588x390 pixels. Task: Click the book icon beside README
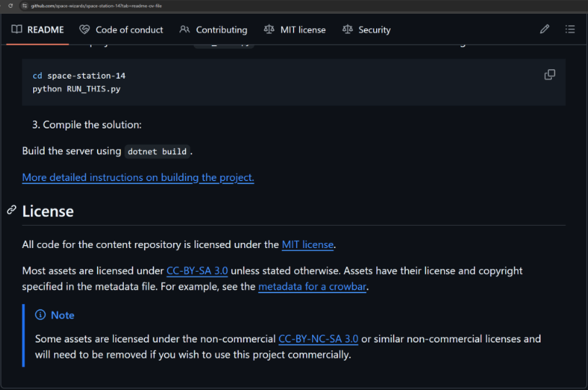[x=17, y=30]
